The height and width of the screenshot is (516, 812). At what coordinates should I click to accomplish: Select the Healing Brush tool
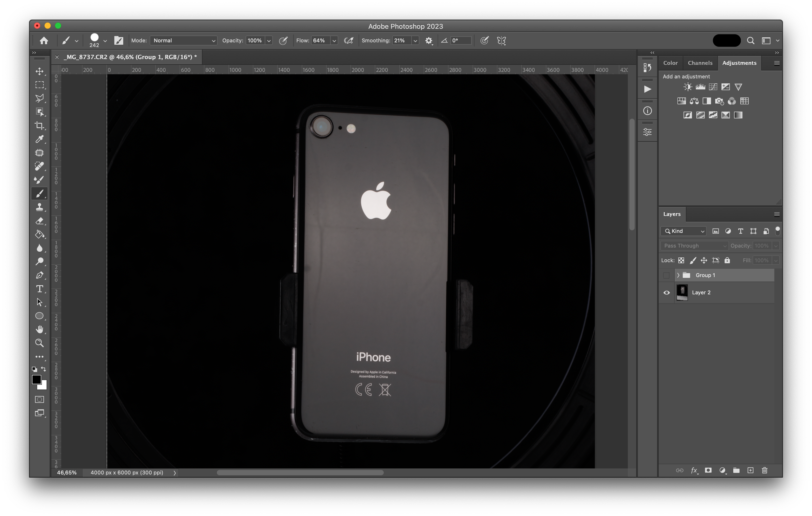pos(39,166)
